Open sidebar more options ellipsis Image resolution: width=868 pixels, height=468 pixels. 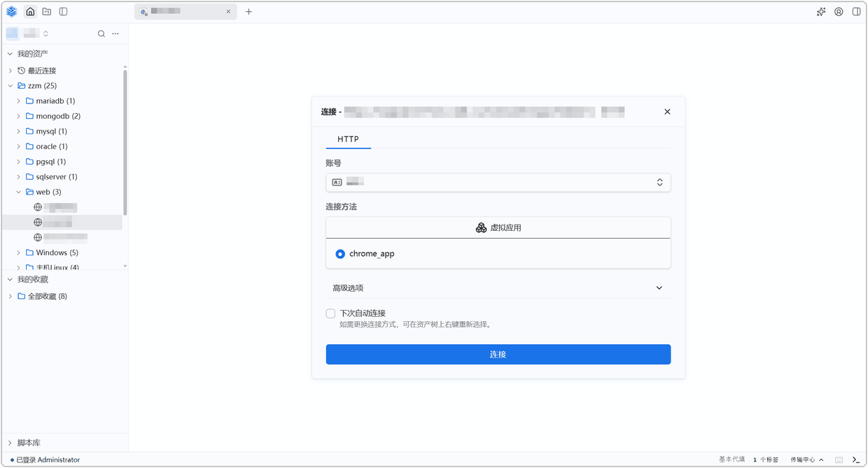[x=115, y=34]
